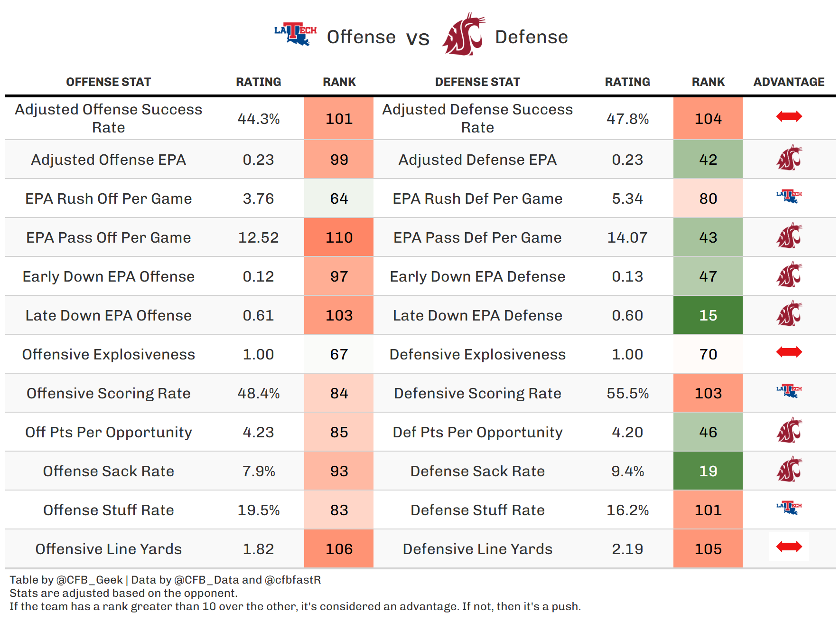Click the orange rank 110 cell
The width and height of the screenshot is (840, 623).
point(339,237)
